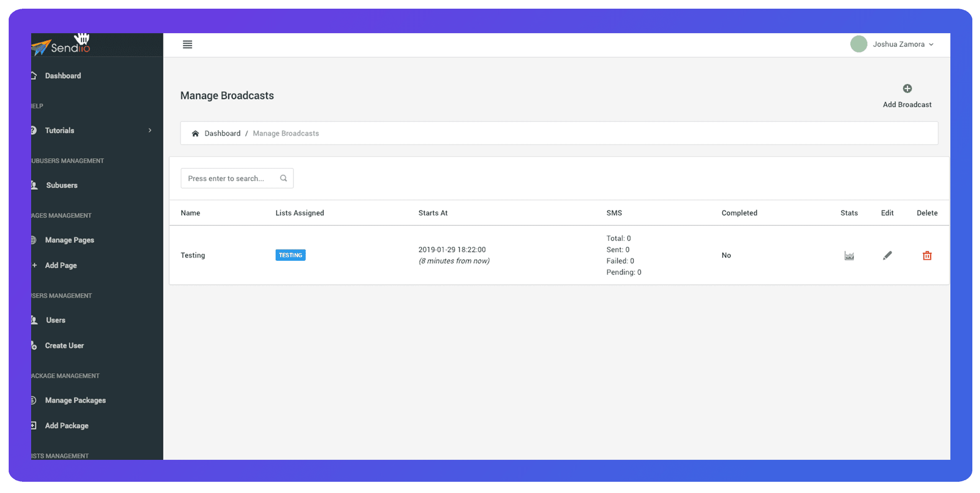Viewport: 980px width, 493px height.
Task: Open Manage Packages in sidebar
Action: click(x=75, y=401)
